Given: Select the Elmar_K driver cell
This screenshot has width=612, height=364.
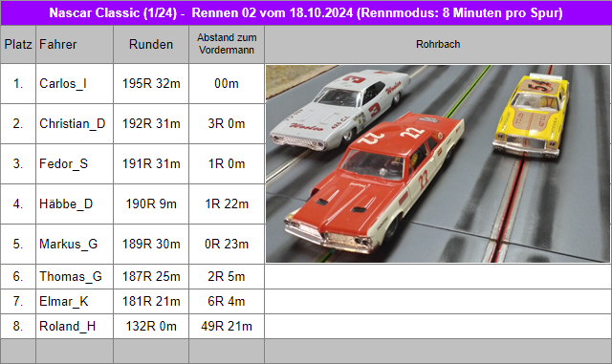Looking at the screenshot, I should coord(75,301).
